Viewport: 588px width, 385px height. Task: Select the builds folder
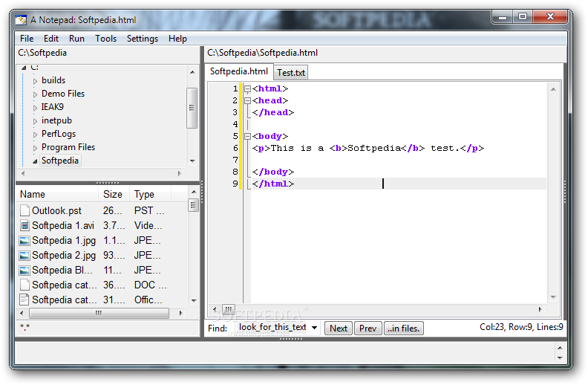coord(53,80)
